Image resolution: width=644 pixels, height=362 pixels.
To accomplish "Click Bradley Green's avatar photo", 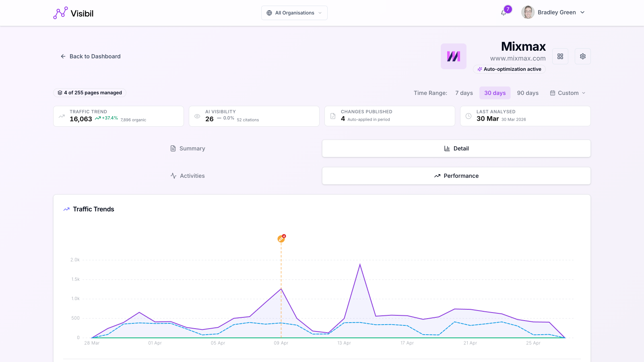I will pyautogui.click(x=528, y=12).
